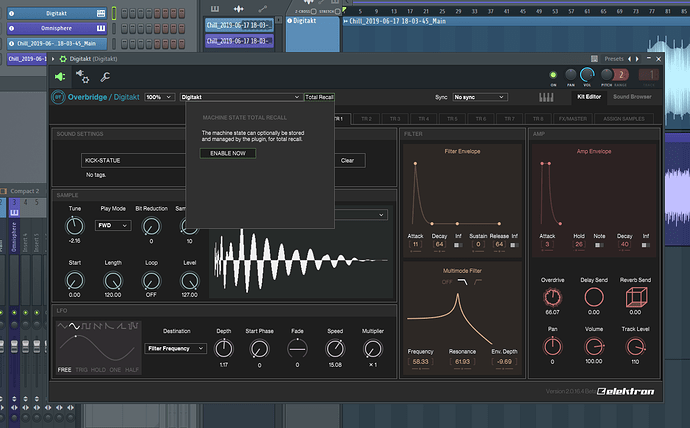The width and height of the screenshot is (690, 428).
Task: Click the Overbridge round logo icon
Action: [58, 97]
